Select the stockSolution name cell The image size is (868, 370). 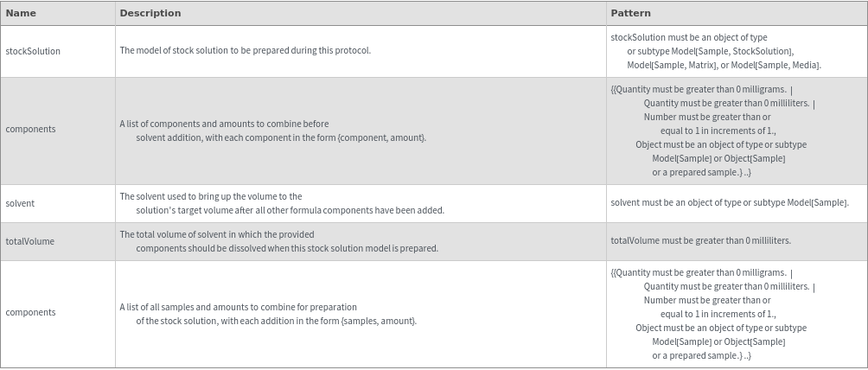coord(33,51)
